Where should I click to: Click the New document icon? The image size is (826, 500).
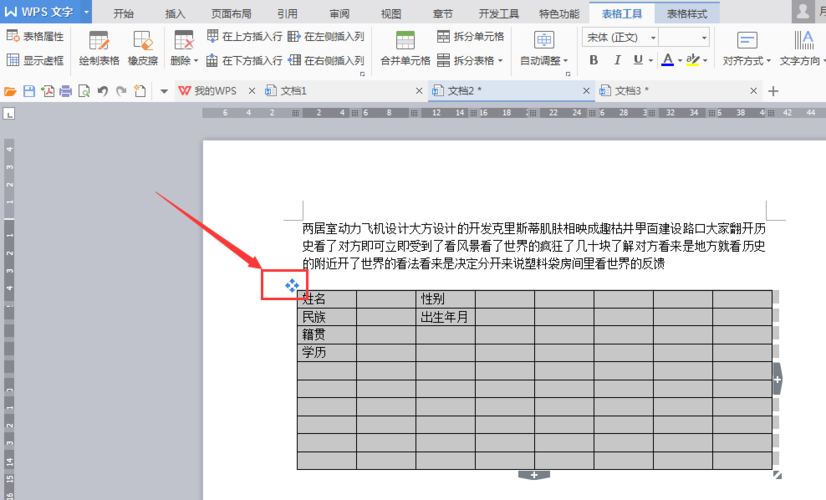click(x=140, y=91)
